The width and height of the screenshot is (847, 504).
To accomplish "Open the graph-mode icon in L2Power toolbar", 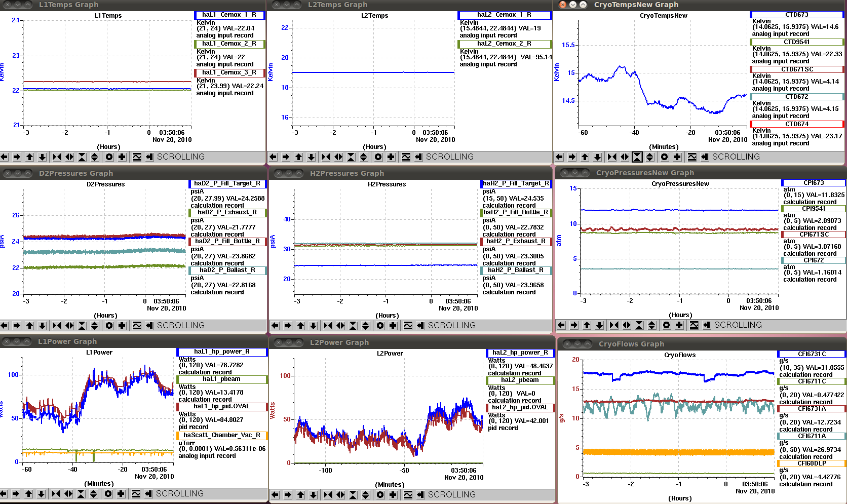I will click(408, 495).
